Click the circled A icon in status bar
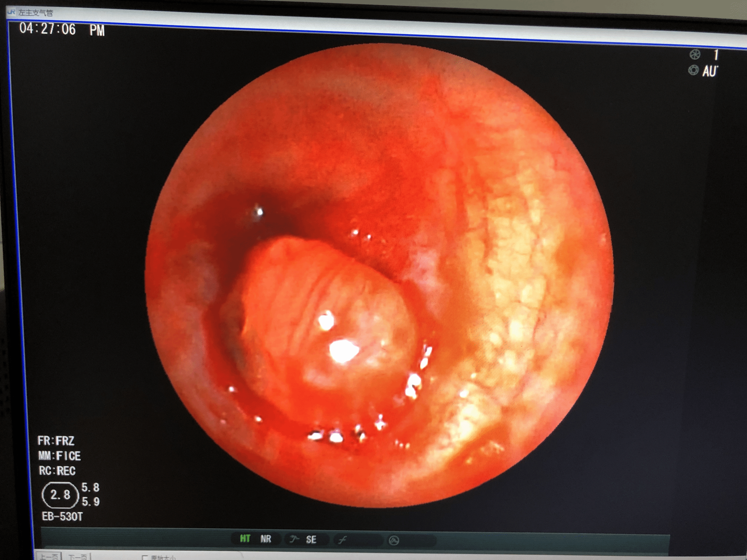Viewport: 747px width, 560px height. tap(394, 540)
